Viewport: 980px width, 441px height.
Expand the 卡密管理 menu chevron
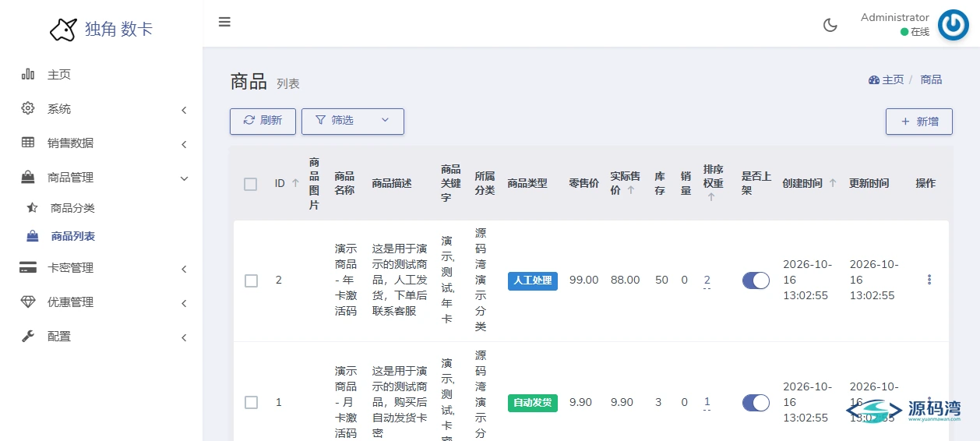[x=184, y=269]
